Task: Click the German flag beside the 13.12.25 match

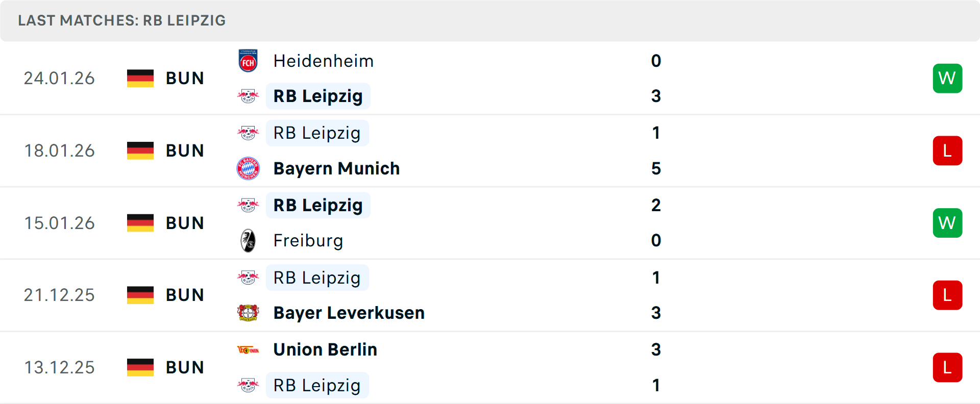Action: [x=140, y=367]
